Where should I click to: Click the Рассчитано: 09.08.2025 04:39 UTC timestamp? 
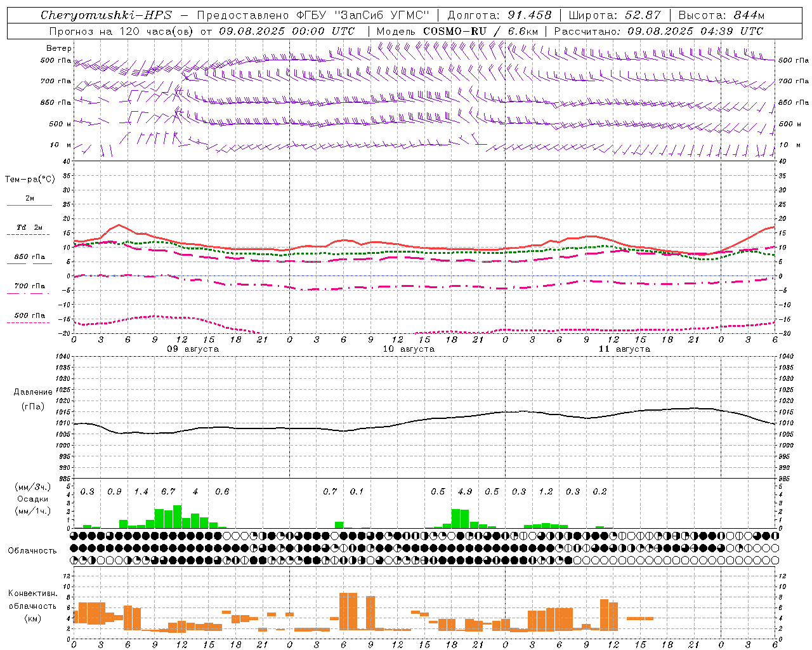(658, 31)
